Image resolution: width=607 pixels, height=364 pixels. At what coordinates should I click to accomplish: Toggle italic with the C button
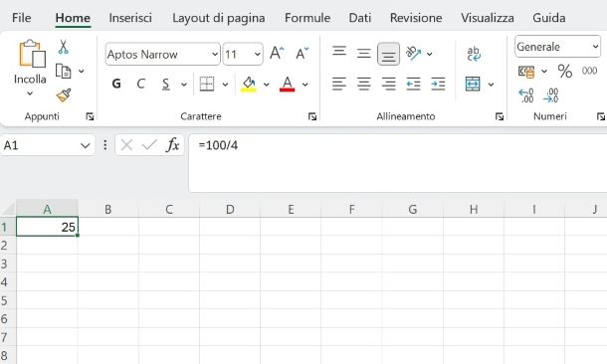pyautogui.click(x=141, y=84)
